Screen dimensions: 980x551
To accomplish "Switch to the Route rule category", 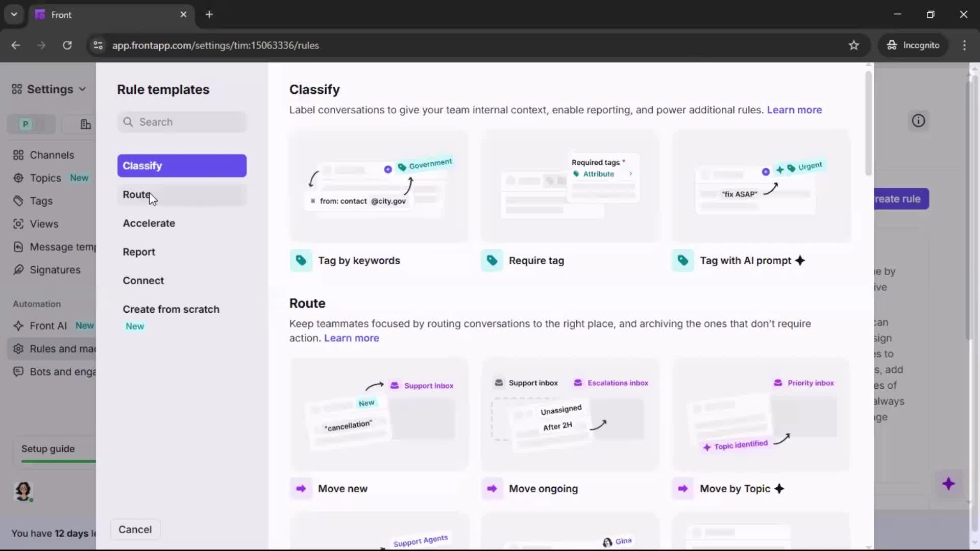I will click(136, 194).
